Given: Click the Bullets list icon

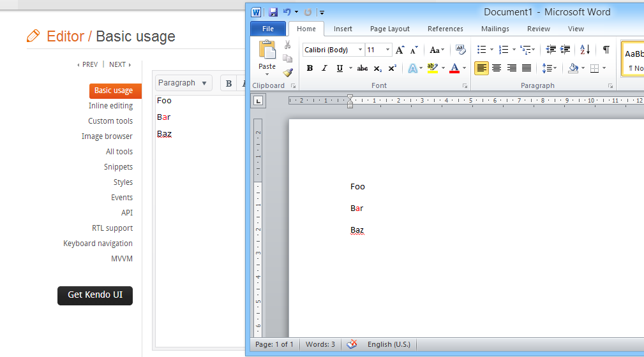Looking at the screenshot, I should click(x=481, y=50).
